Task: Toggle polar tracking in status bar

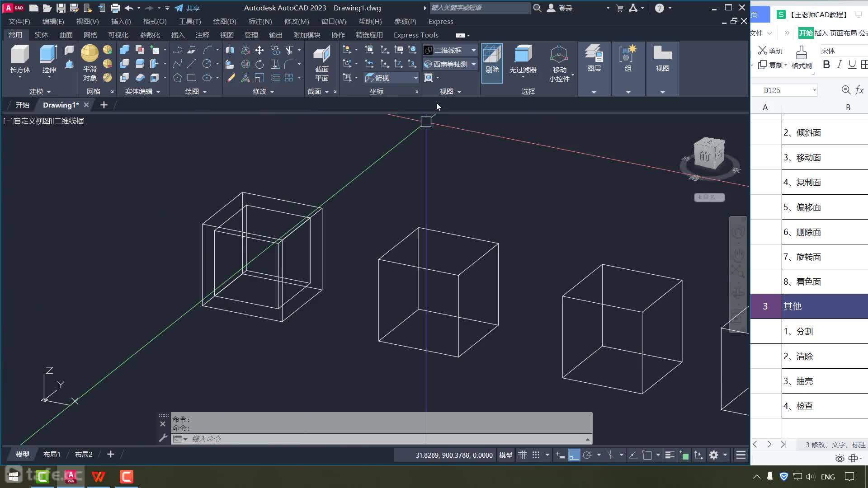Action: pos(587,455)
